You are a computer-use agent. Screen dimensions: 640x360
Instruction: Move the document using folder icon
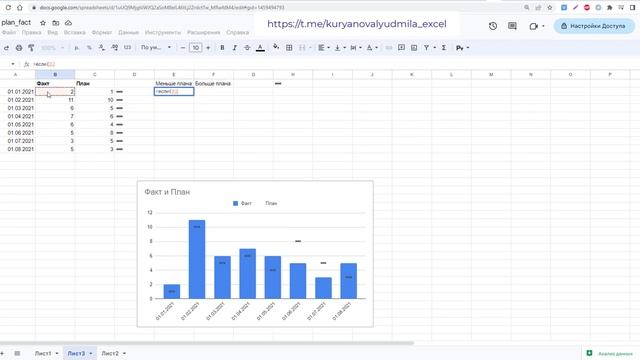(56, 23)
